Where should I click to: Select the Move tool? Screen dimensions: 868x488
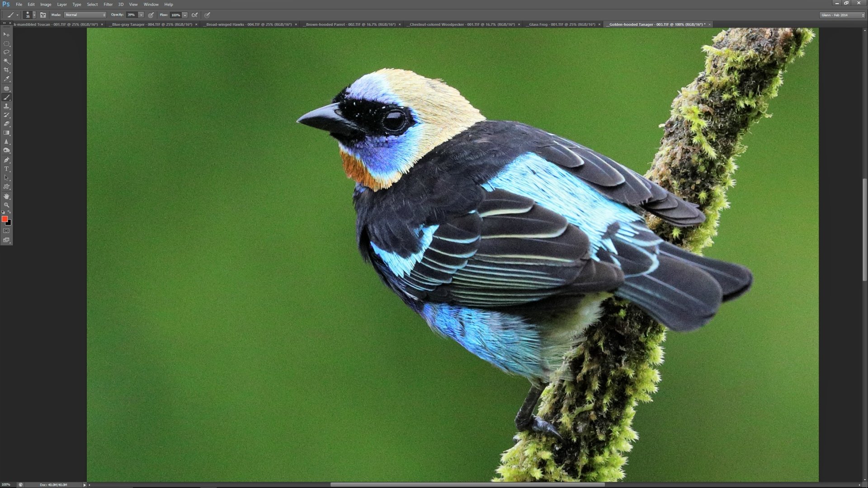click(6, 35)
